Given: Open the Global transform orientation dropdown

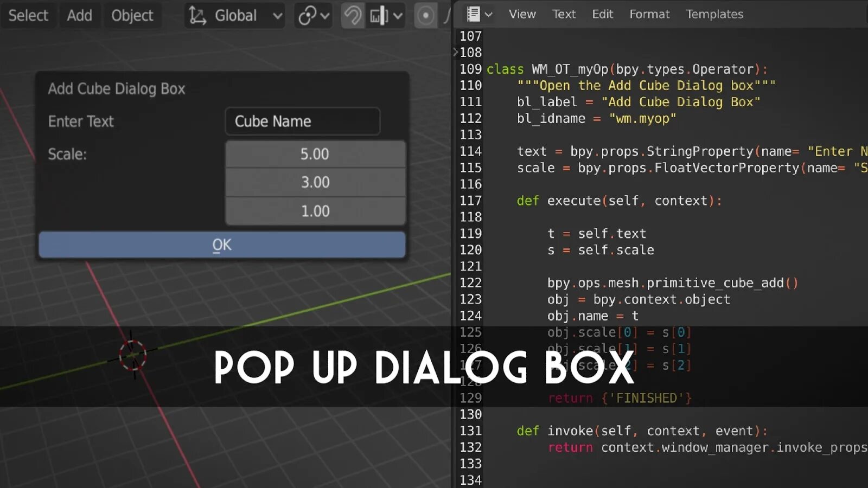Looking at the screenshot, I should click(x=235, y=15).
